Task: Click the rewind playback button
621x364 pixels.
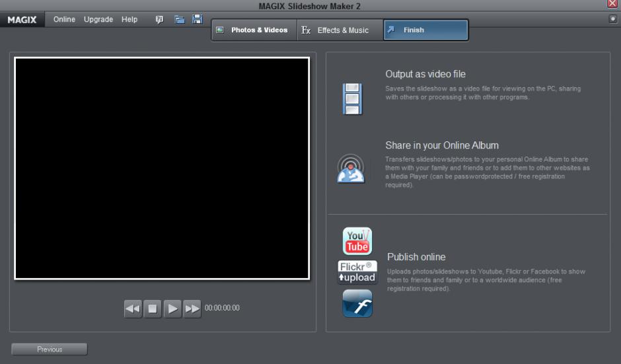Action: pos(133,309)
